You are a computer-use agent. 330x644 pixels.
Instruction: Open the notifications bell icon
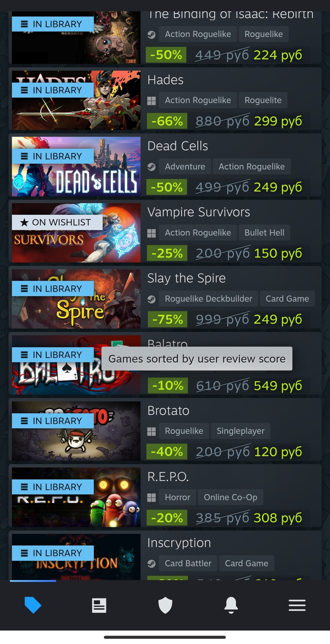pos(231,605)
